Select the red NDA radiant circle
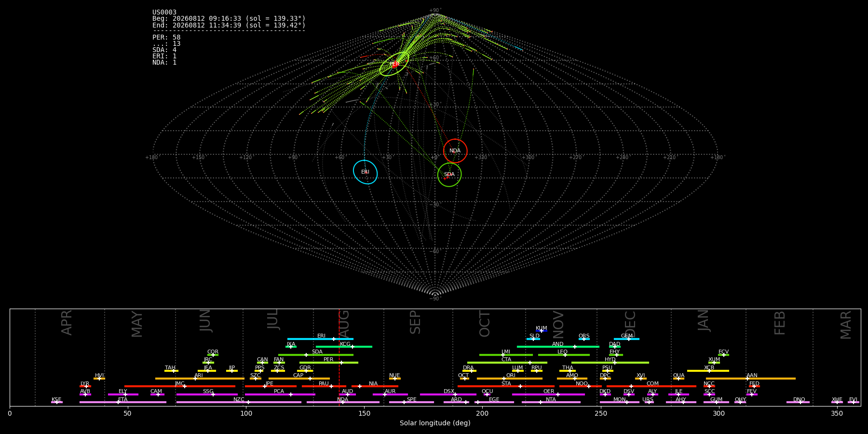The height and width of the screenshot is (434, 868). point(455,151)
